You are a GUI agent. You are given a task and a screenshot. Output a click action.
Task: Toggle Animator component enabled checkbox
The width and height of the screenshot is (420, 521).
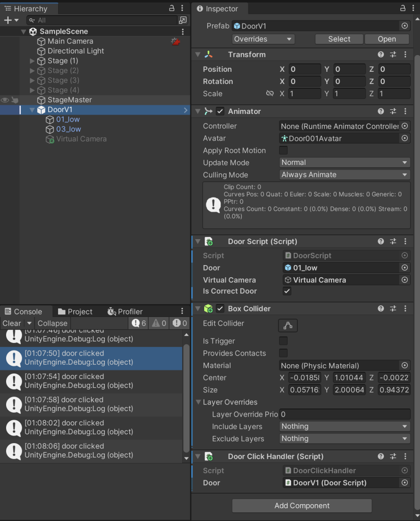tap(220, 111)
